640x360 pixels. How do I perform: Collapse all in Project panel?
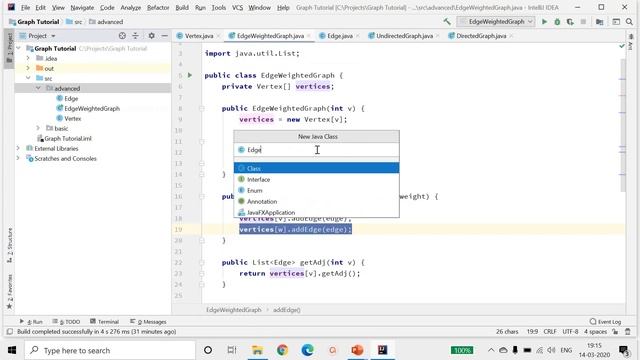(x=135, y=36)
